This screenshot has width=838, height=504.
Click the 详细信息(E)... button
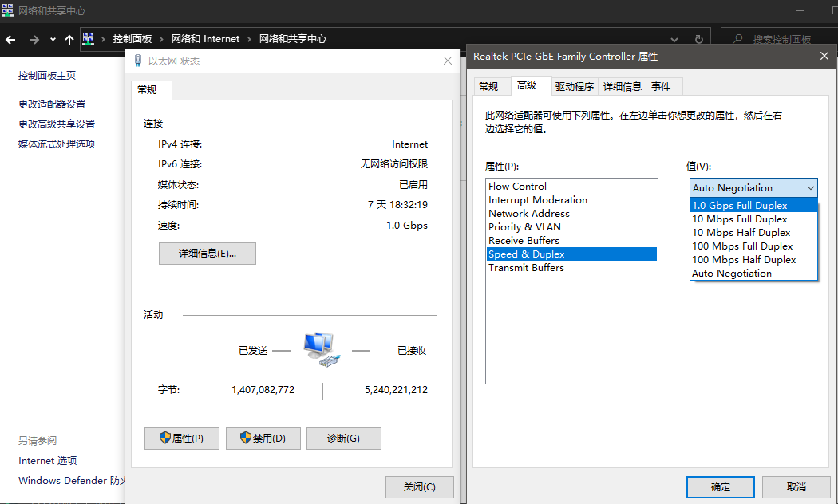[208, 254]
